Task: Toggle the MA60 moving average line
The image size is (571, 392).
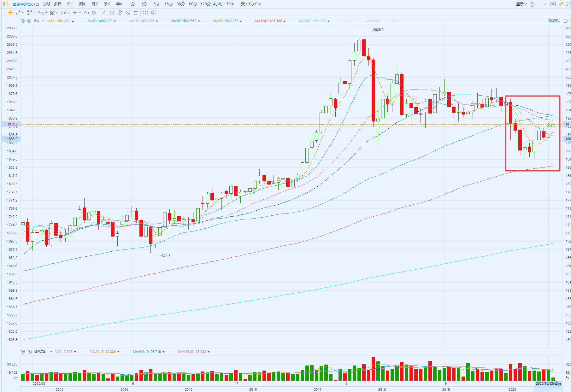Action: point(227,21)
